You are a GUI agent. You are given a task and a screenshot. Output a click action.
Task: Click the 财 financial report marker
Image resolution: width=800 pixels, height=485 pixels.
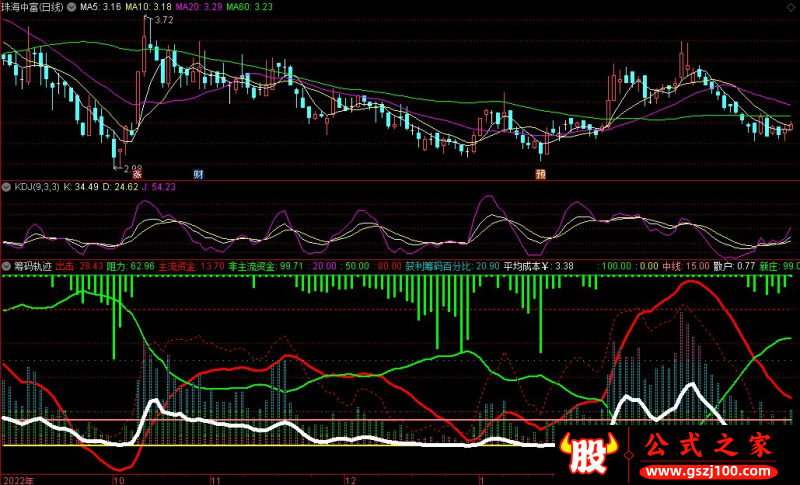click(x=198, y=174)
